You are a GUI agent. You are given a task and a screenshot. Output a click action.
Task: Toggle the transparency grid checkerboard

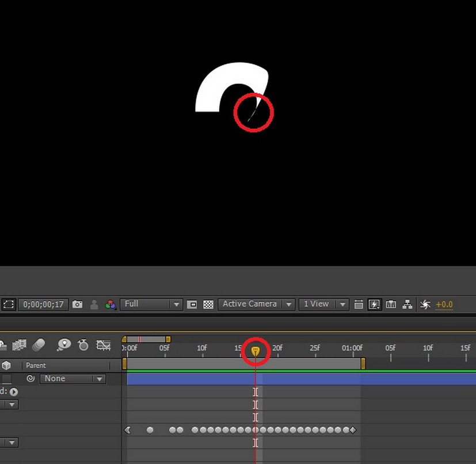[x=208, y=305]
